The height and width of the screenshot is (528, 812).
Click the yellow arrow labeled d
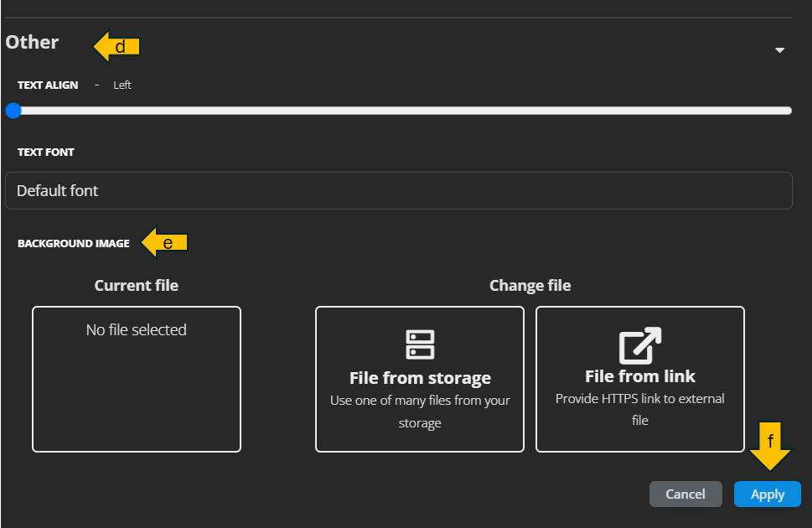[x=116, y=47]
